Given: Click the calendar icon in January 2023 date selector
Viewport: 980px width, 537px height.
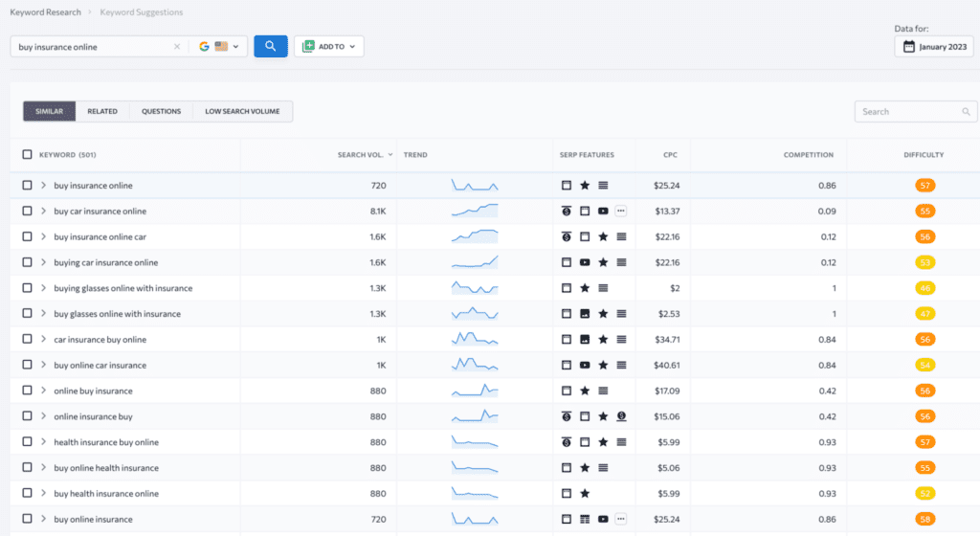Looking at the screenshot, I should pos(908,47).
